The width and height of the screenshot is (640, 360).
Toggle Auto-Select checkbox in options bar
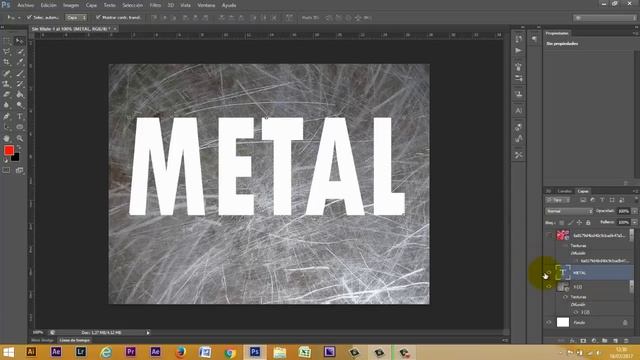point(29,18)
